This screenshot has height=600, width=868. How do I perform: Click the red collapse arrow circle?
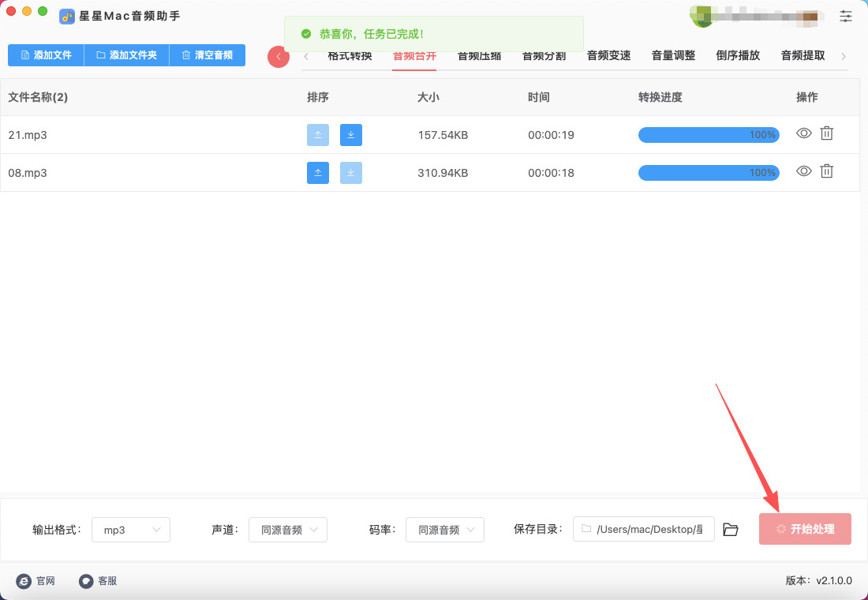point(279,57)
